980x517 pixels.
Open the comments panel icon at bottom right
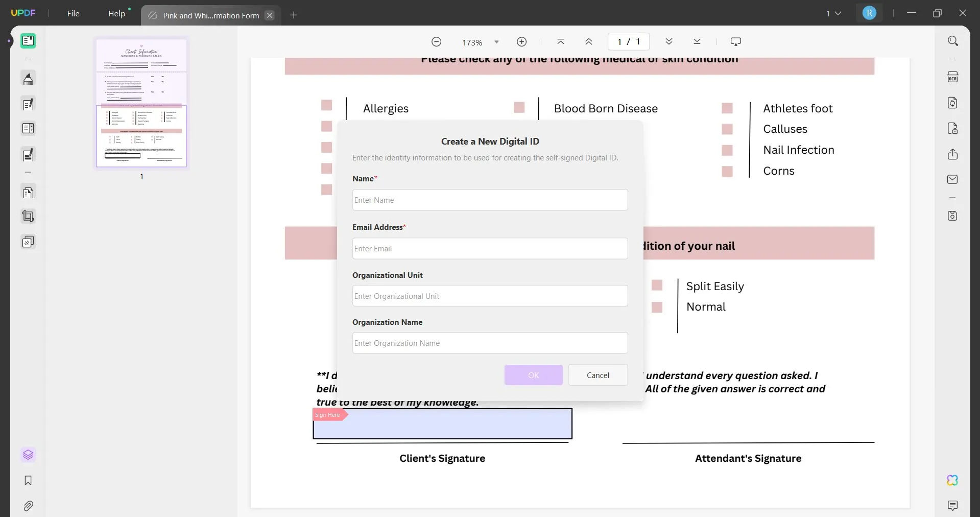[x=952, y=506]
